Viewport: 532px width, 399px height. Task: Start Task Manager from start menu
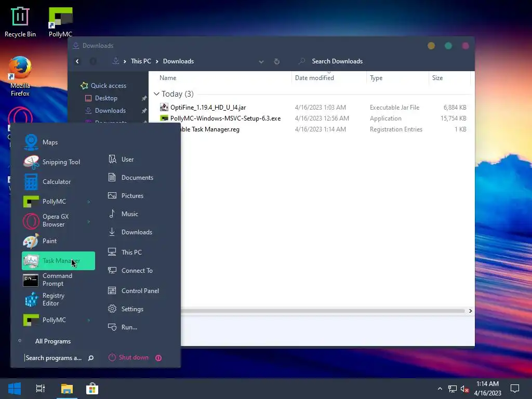pyautogui.click(x=58, y=261)
